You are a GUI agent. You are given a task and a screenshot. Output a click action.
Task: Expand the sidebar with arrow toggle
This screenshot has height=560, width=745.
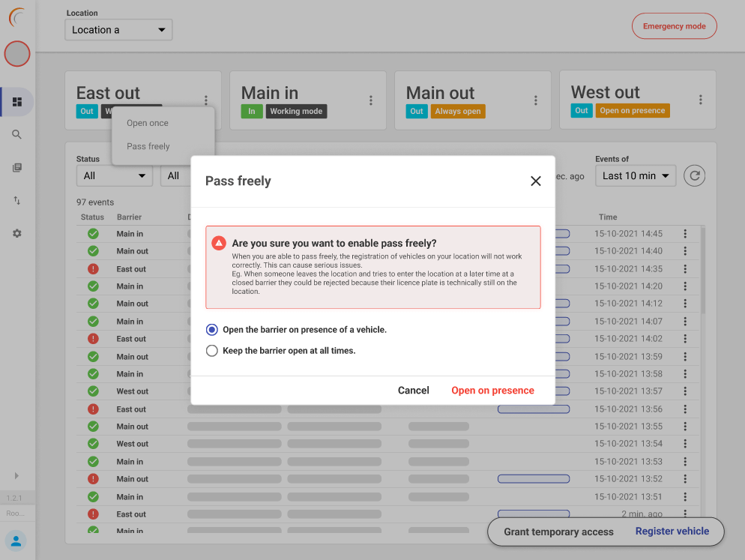(x=16, y=475)
